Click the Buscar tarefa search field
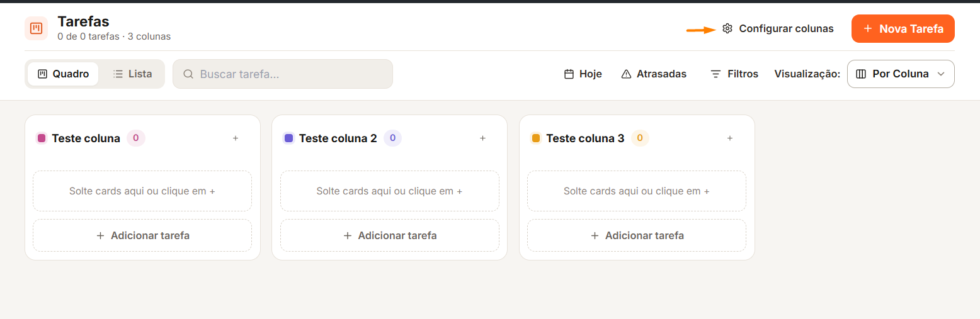This screenshot has height=319, width=980. pyautogui.click(x=283, y=74)
